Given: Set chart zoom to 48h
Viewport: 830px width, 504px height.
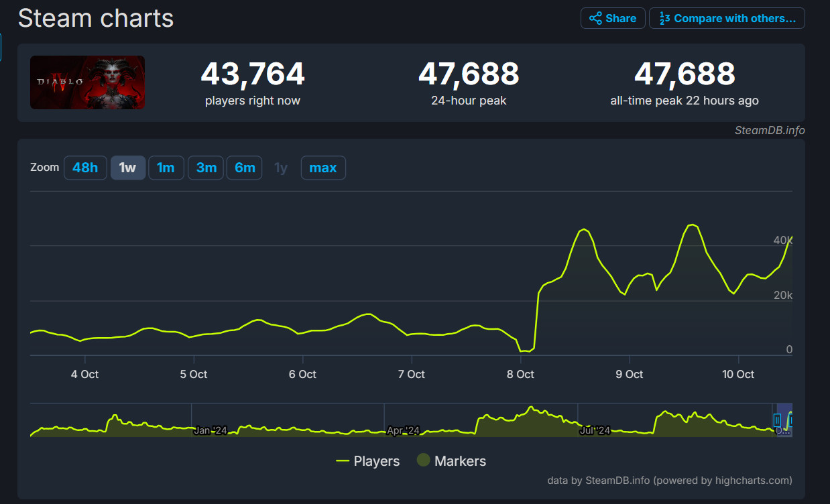Looking at the screenshot, I should tap(85, 168).
